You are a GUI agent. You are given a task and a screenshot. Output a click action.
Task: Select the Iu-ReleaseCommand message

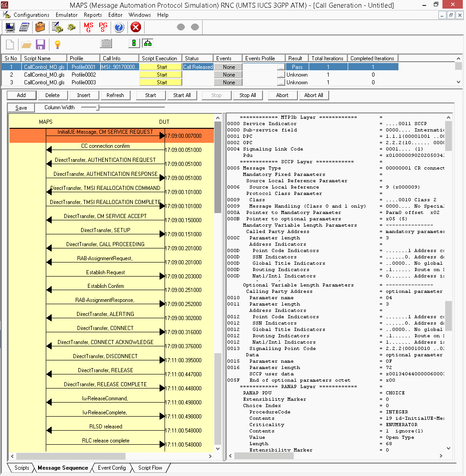pyautogui.click(x=105, y=398)
